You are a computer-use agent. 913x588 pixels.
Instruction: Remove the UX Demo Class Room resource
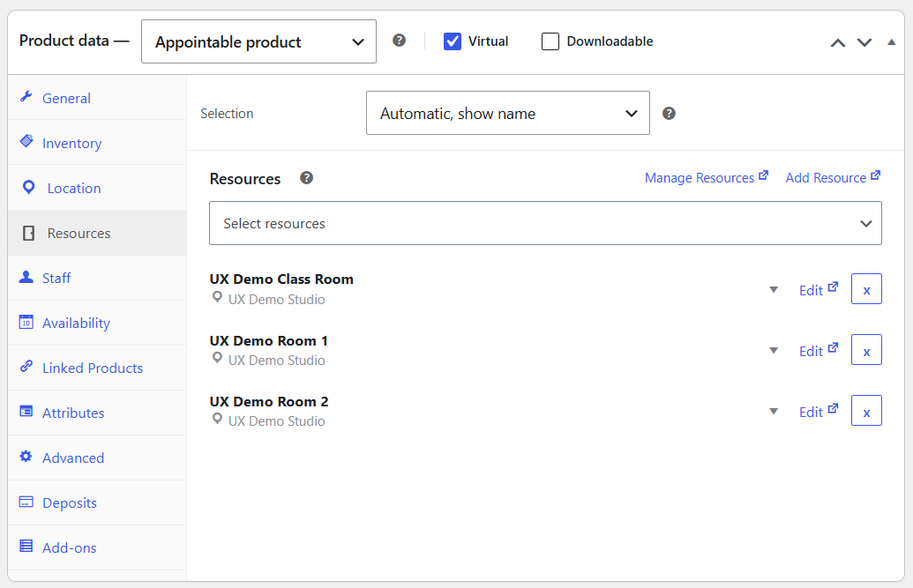coord(866,289)
